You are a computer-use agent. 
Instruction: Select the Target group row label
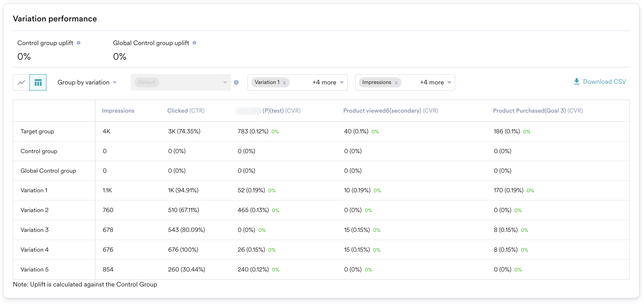pyautogui.click(x=37, y=131)
